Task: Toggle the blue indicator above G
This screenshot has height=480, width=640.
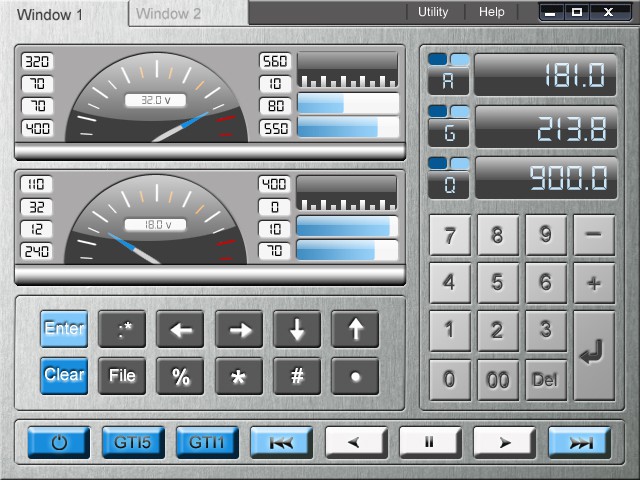Action: click(x=439, y=110)
